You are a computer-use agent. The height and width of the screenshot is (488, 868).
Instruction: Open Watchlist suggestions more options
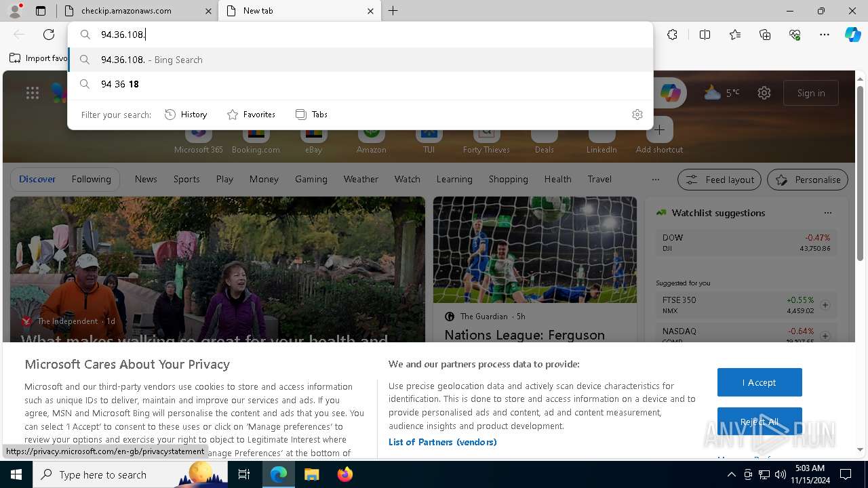point(827,213)
